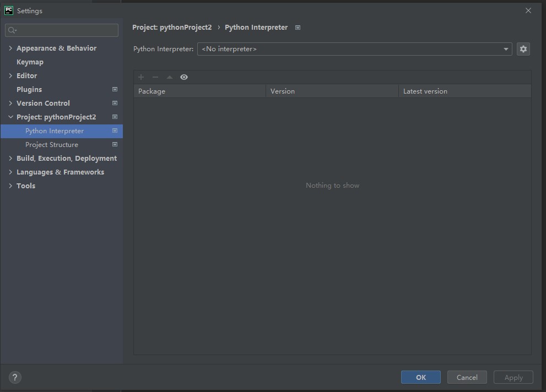Click the install package plus icon
The height and width of the screenshot is (392, 546).
click(141, 77)
